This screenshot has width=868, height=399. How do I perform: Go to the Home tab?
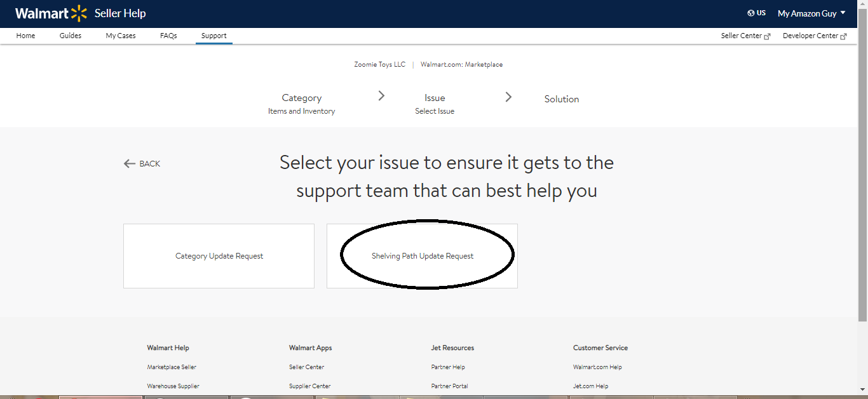coord(26,36)
